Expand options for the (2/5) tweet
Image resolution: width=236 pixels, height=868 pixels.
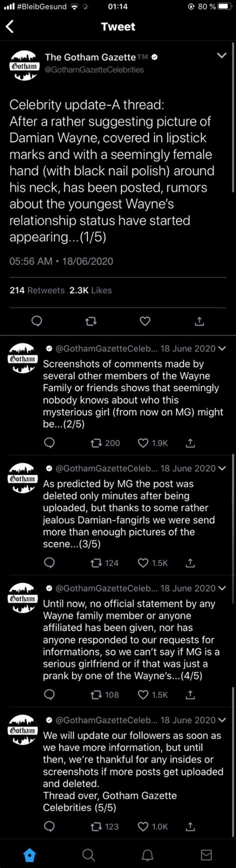[x=222, y=348]
